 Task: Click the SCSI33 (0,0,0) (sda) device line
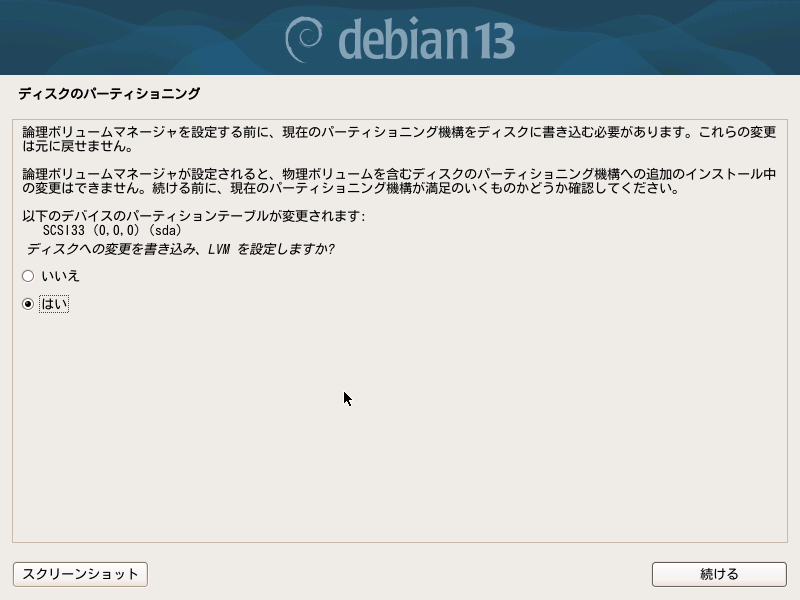[x=112, y=230]
